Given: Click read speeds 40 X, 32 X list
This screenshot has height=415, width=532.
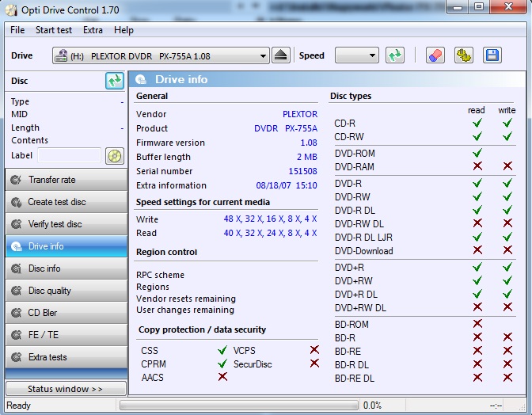Looking at the screenshot, I should point(270,233).
